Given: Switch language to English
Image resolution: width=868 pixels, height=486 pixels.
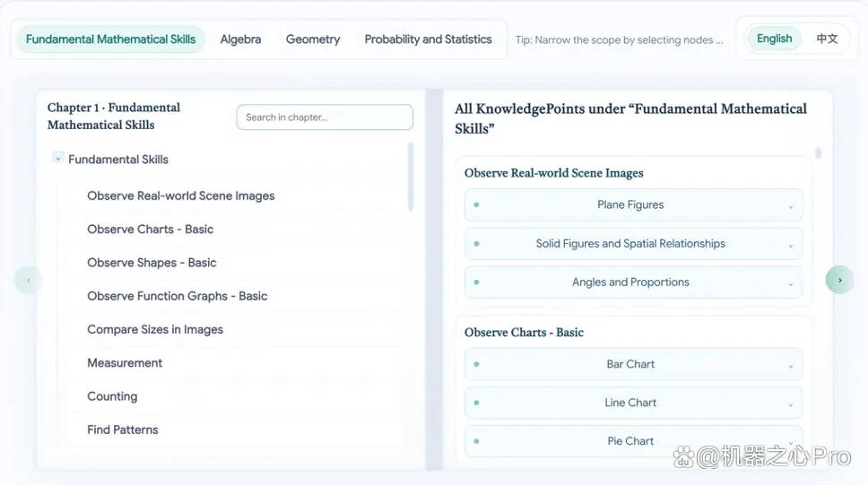Looking at the screenshot, I should point(774,39).
